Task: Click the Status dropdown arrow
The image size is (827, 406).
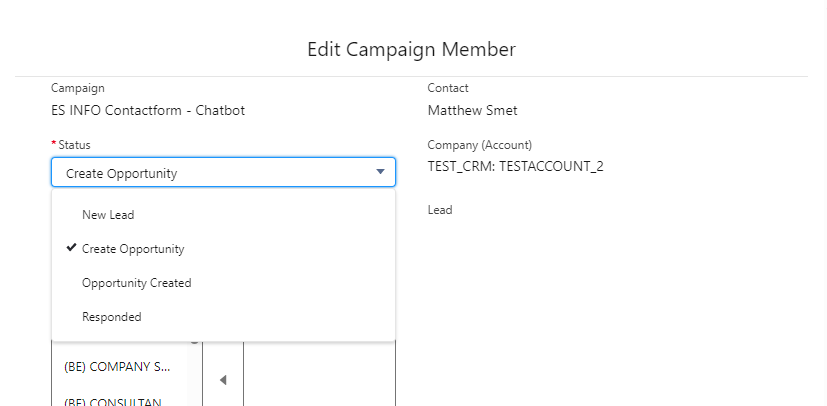Action: (380, 173)
